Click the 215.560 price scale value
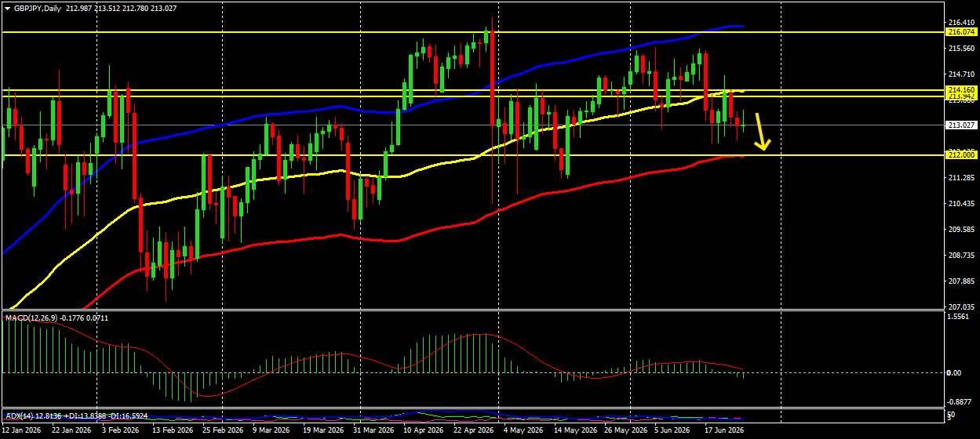 (x=961, y=48)
